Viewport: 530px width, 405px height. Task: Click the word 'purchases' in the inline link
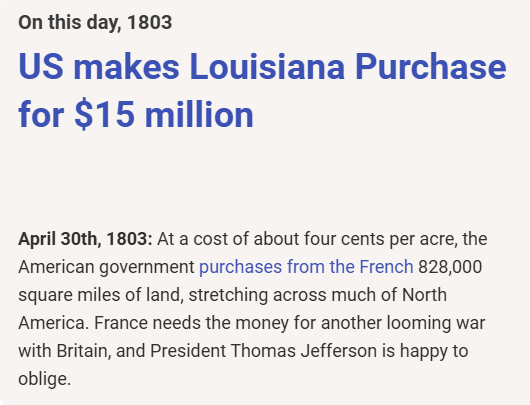(240, 267)
